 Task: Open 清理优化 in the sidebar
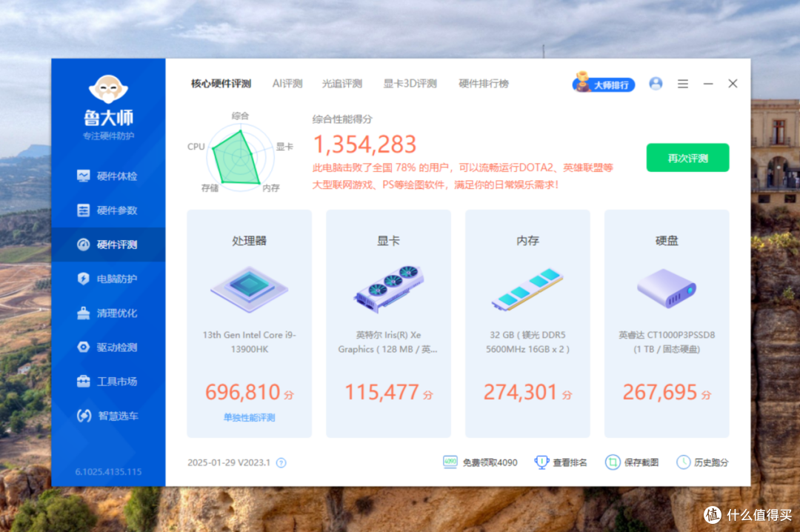click(x=108, y=313)
